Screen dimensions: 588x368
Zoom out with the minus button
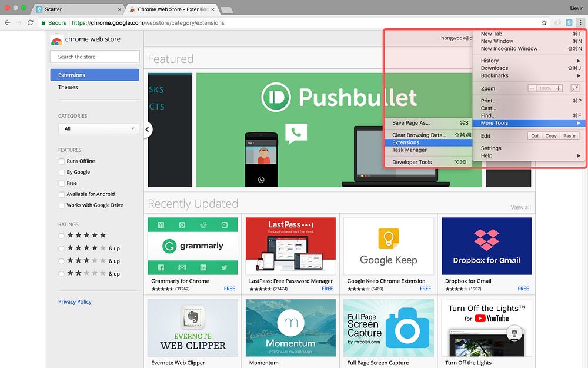532,88
